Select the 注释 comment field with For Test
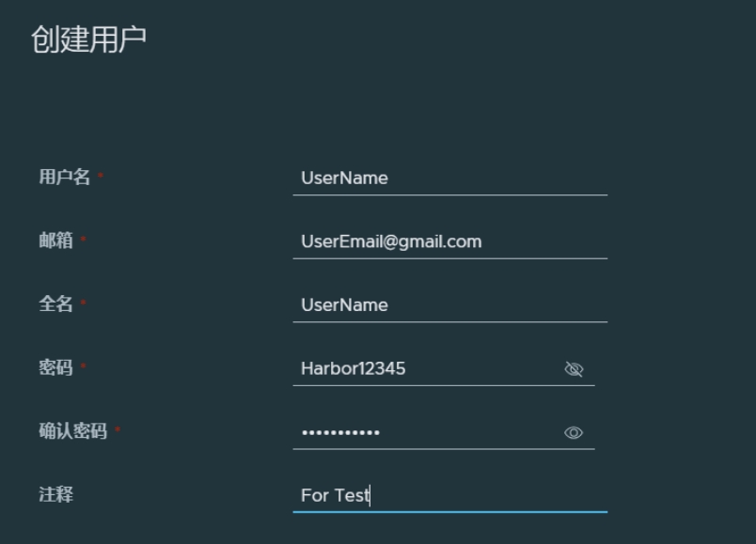This screenshot has width=756, height=544. (449, 495)
